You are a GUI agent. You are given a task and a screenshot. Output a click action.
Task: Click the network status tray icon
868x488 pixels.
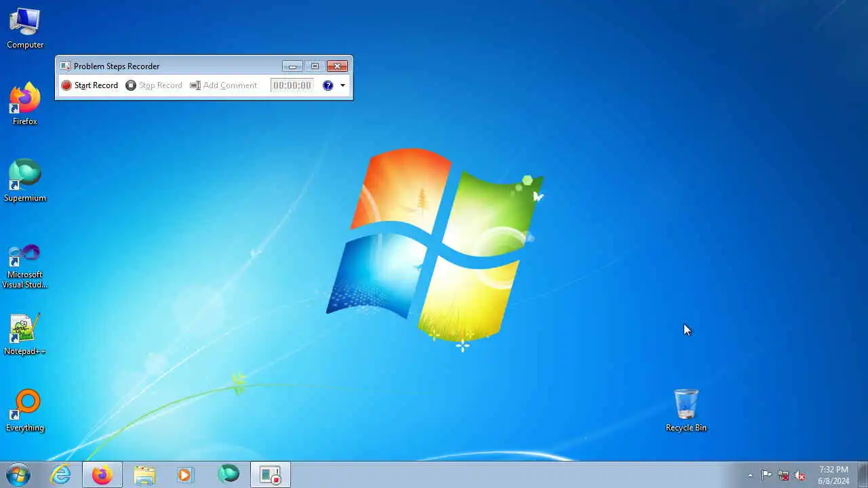(x=783, y=475)
